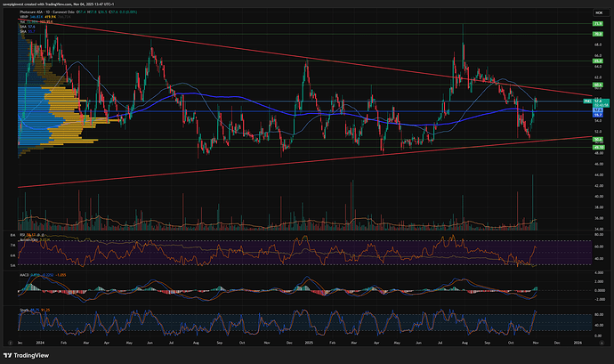Click the green 65.0 price axis label
The height and width of the screenshot is (364, 614).
[x=599, y=61]
